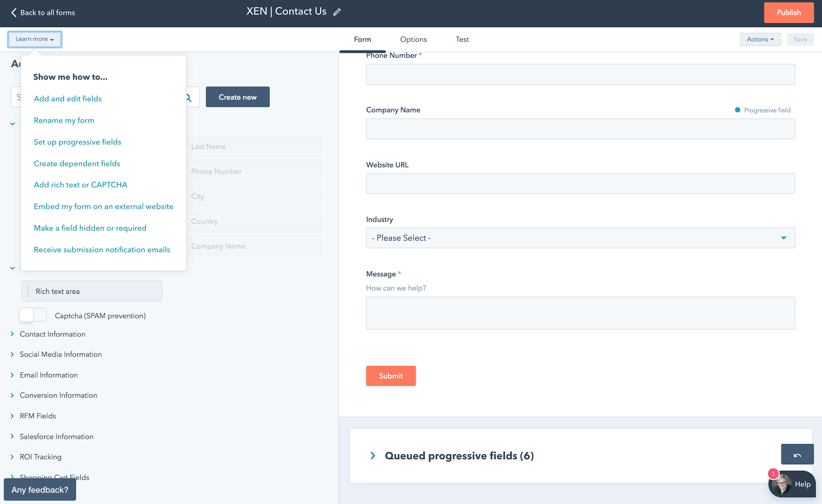Collapse the first field group chevron
Image resolution: width=822 pixels, height=504 pixels.
pyautogui.click(x=12, y=124)
